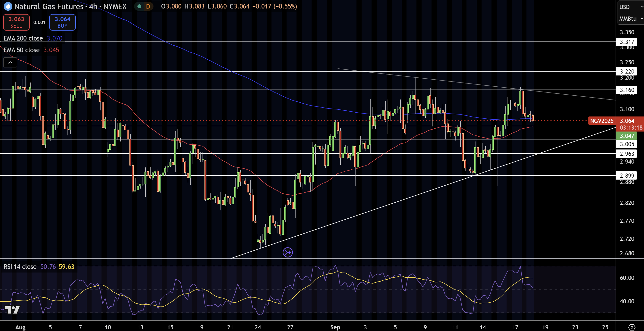Viewport: 644px width, 331px height.
Task: Click the EMA 50 value 3.045
Action: tap(51, 50)
